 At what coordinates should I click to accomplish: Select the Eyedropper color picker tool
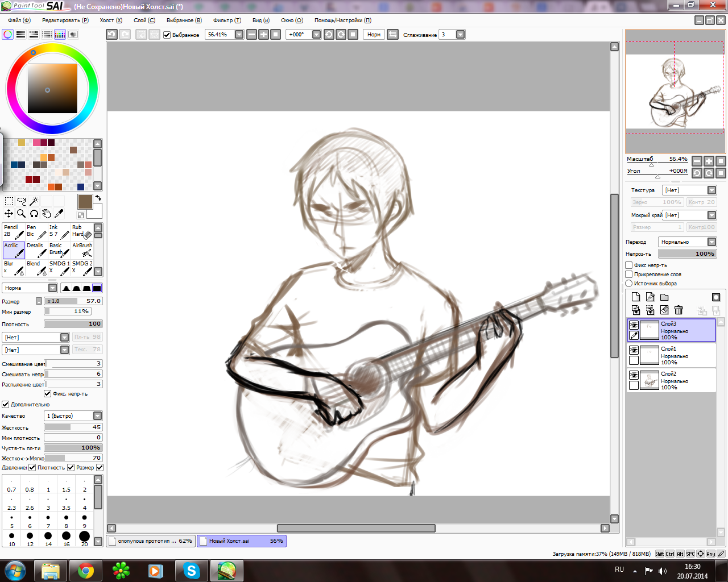(59, 214)
